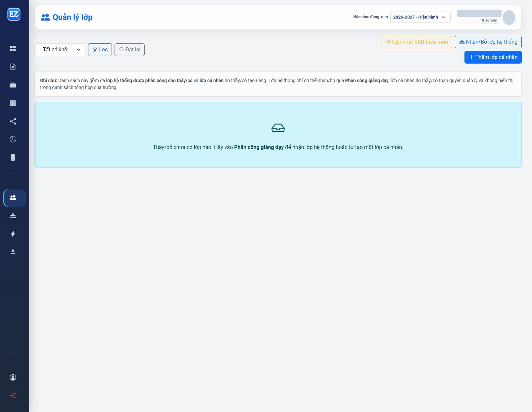
Task: Select the class management people icon in sidebar
Action: (15, 198)
